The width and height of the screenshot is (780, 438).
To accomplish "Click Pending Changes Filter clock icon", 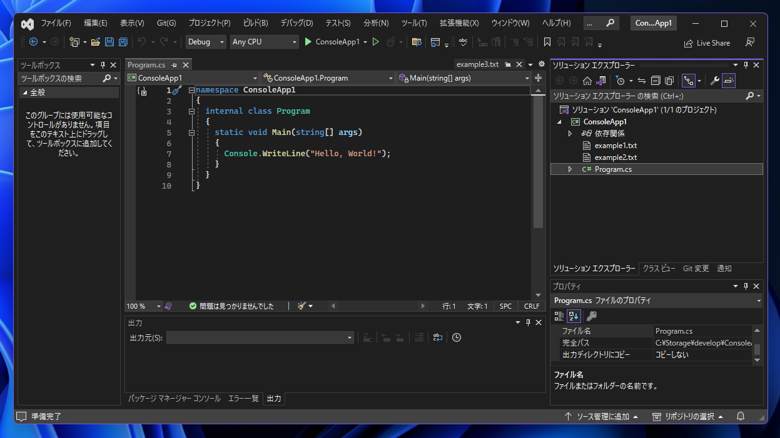I will pyautogui.click(x=620, y=81).
